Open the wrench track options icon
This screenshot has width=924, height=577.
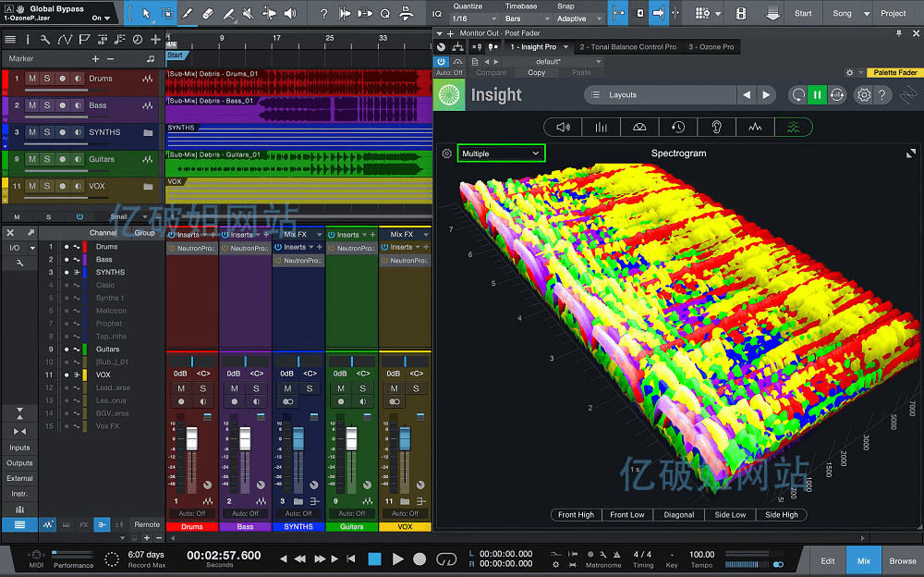click(x=45, y=40)
